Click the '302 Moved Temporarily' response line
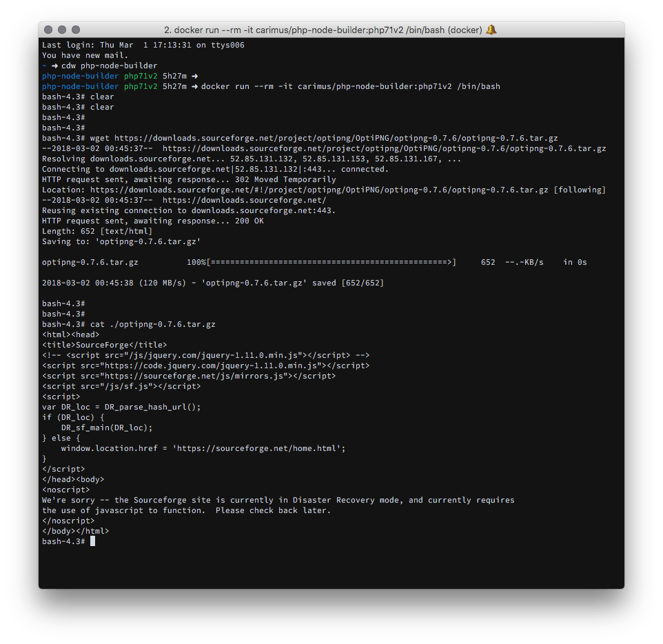The width and height of the screenshot is (663, 644). (189, 179)
